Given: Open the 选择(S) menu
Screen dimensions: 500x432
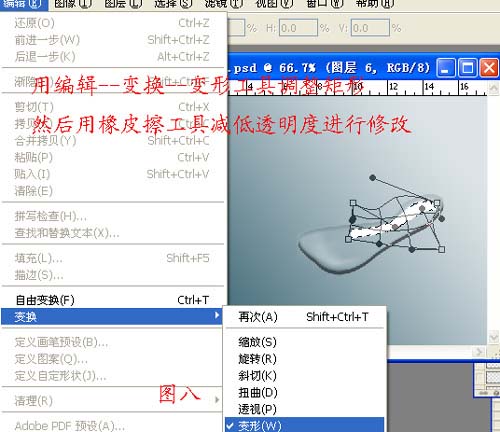Looking at the screenshot, I should (x=173, y=4).
